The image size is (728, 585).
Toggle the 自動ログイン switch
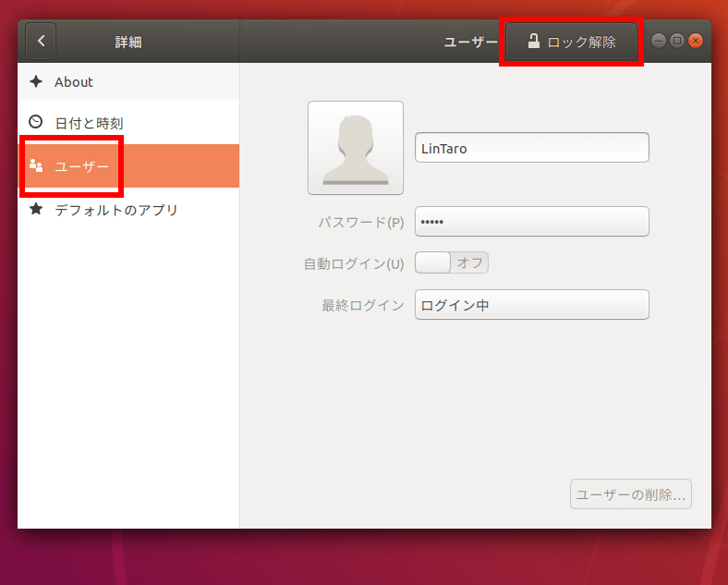pos(451,262)
